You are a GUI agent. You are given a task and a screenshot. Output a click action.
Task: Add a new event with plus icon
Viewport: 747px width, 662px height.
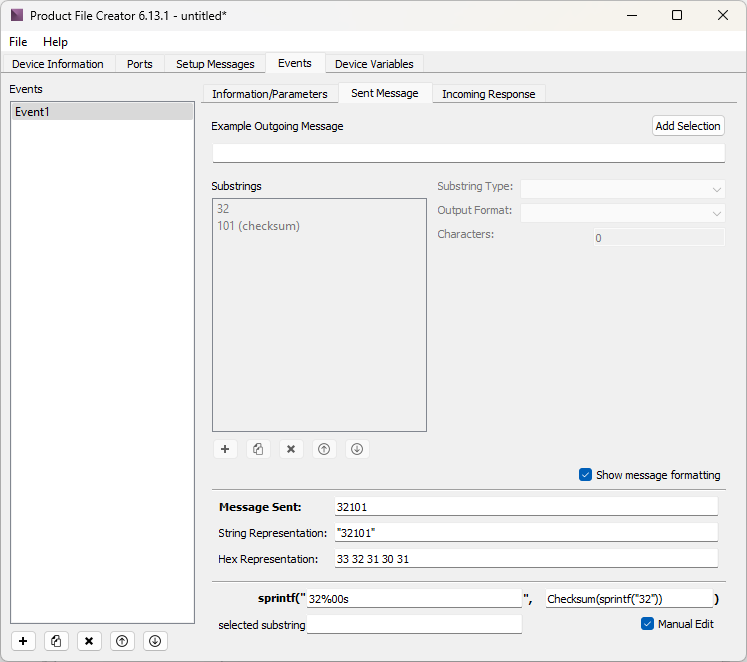click(x=24, y=641)
